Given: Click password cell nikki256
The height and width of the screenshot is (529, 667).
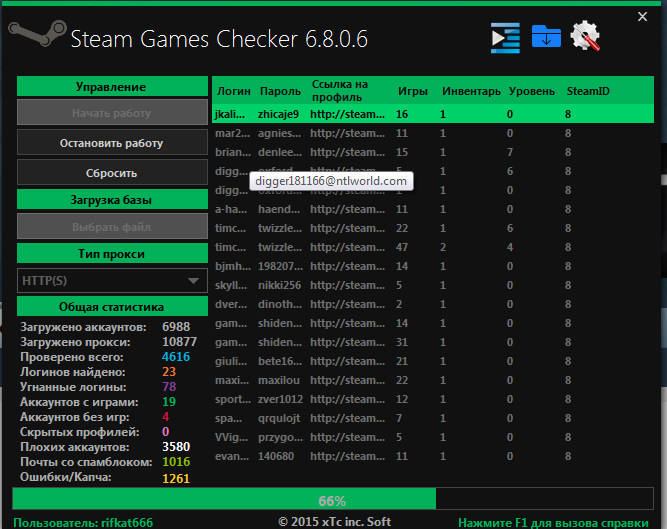Looking at the screenshot, I should [279, 285].
